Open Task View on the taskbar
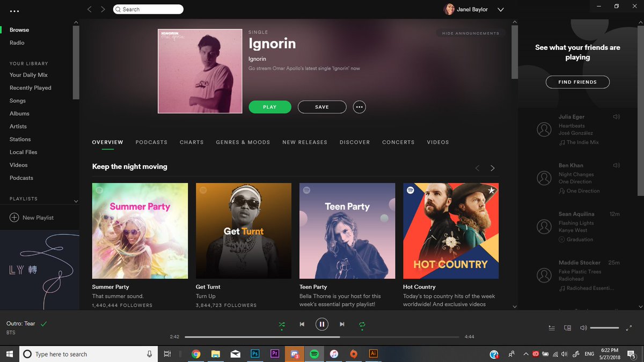 pyautogui.click(x=167, y=354)
